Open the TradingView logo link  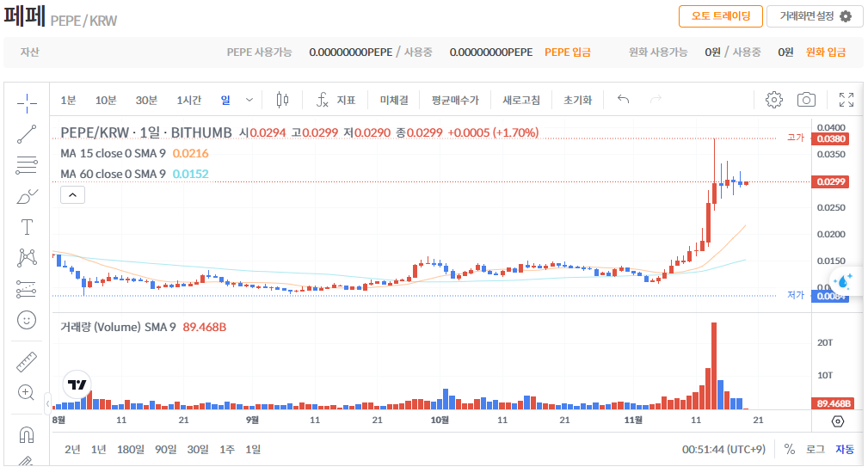tap(77, 384)
